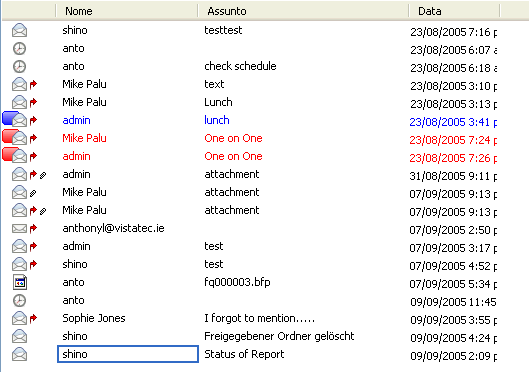Select the blue subject 'lunch'
Screen dimensions: 529x372
pyautogui.click(x=217, y=120)
